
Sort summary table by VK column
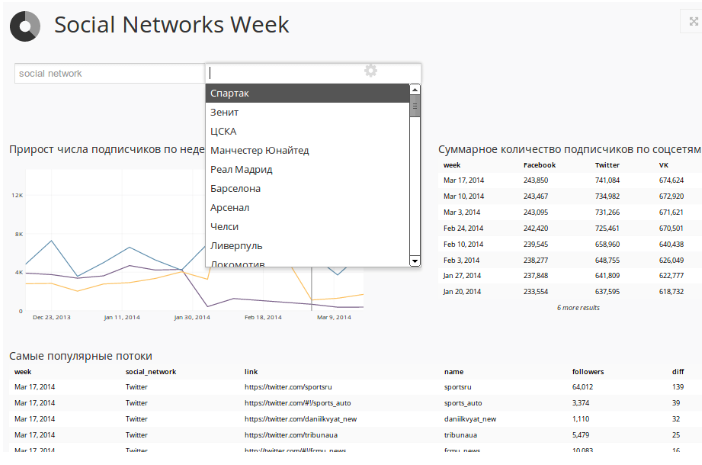click(x=663, y=165)
